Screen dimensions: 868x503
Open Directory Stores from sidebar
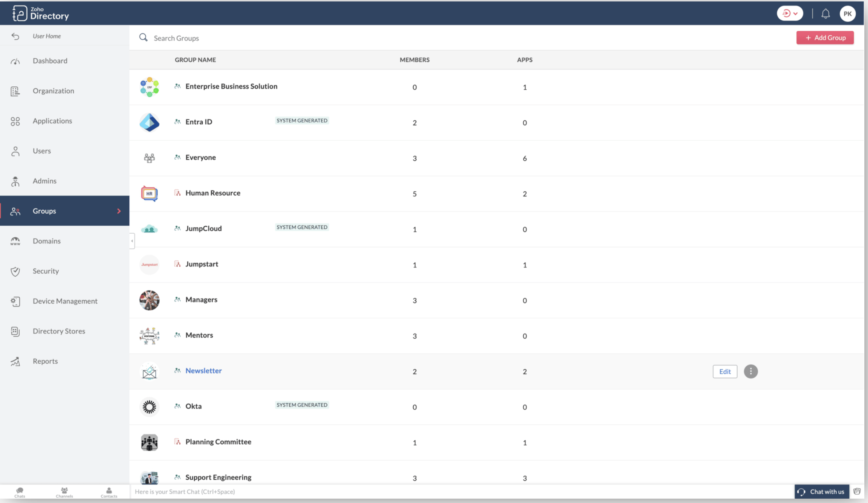[x=15, y=331]
